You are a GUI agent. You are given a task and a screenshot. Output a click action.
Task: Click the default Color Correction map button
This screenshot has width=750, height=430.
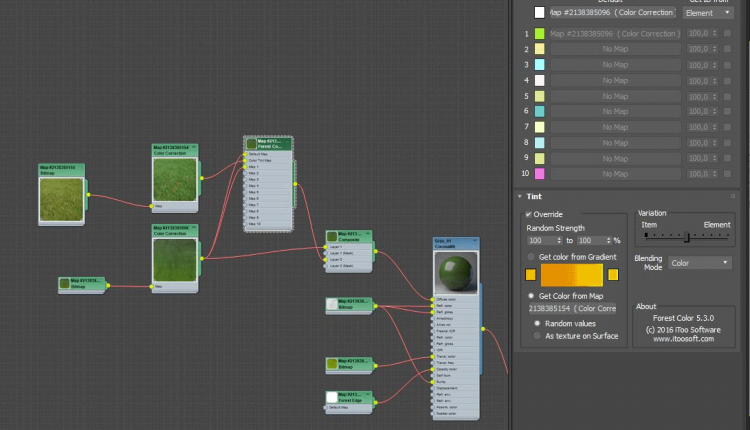pos(612,13)
